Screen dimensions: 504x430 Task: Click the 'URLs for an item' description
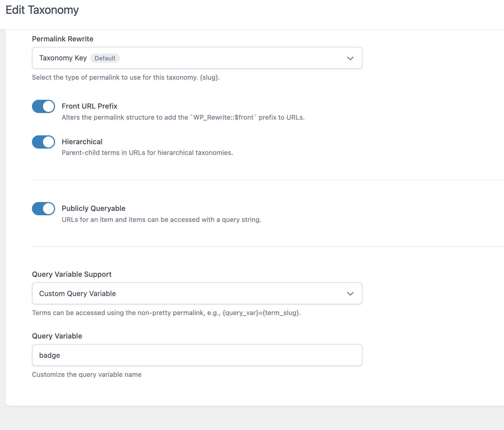click(161, 220)
